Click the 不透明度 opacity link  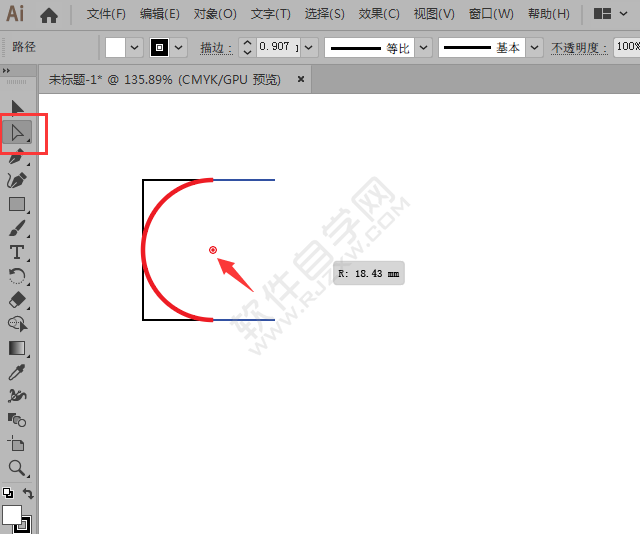click(x=578, y=47)
